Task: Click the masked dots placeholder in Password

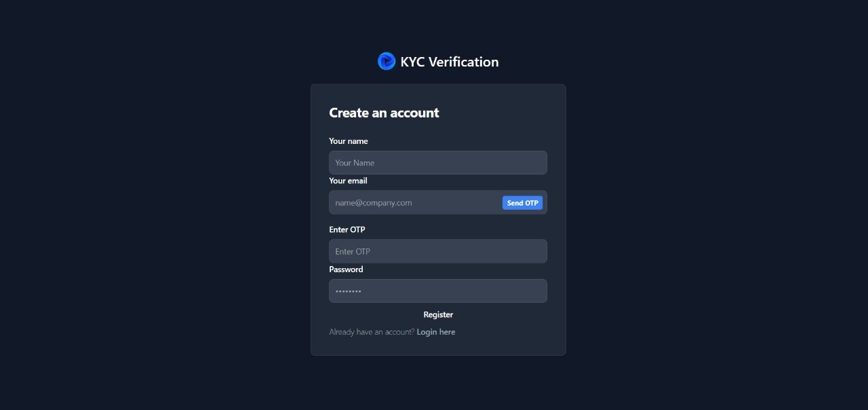Action: 349,291
